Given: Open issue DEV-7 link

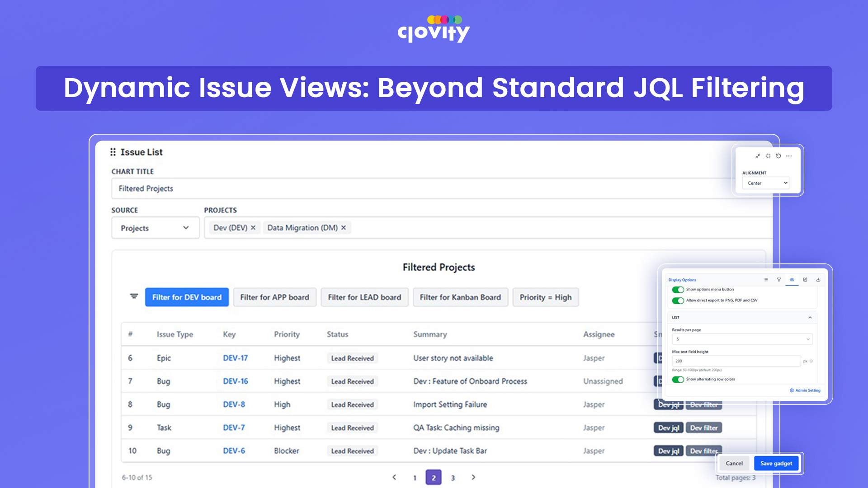Looking at the screenshot, I should [234, 427].
